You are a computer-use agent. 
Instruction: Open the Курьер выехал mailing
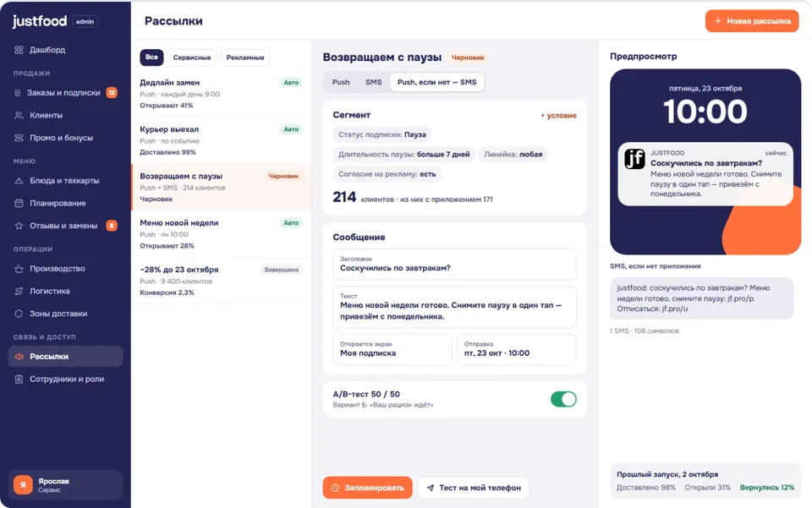[221, 140]
